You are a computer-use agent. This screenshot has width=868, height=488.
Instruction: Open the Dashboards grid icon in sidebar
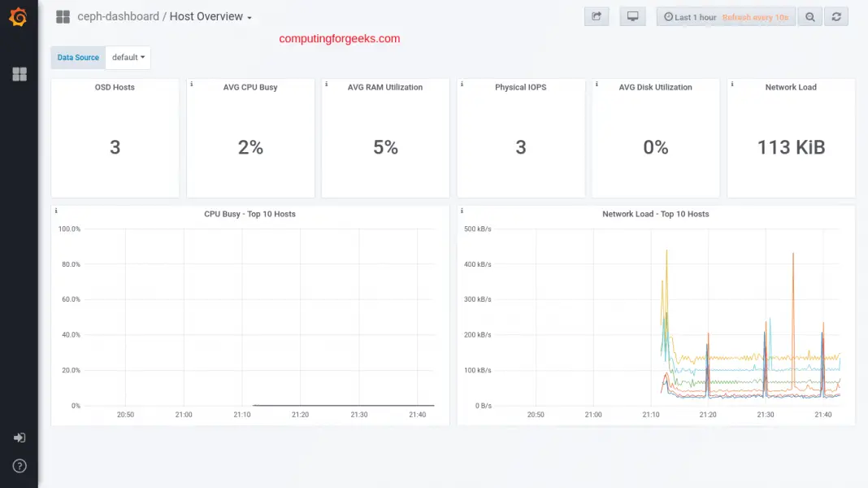(20, 75)
